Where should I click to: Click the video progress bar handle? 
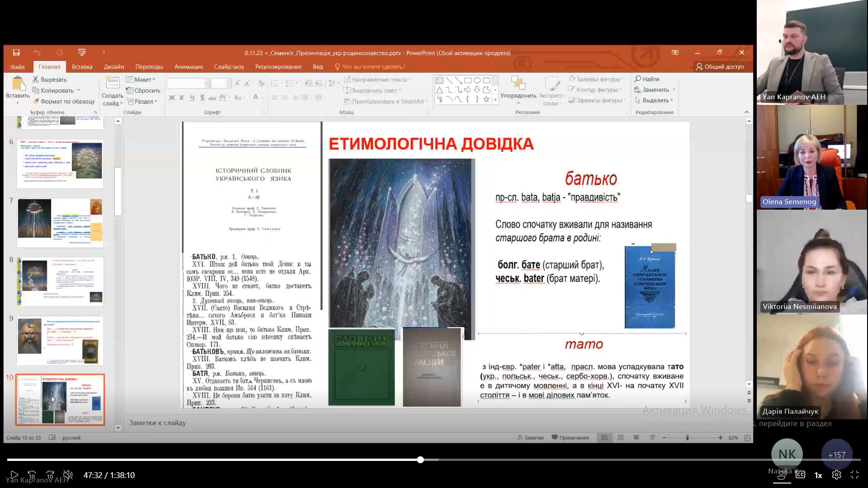coord(420,460)
